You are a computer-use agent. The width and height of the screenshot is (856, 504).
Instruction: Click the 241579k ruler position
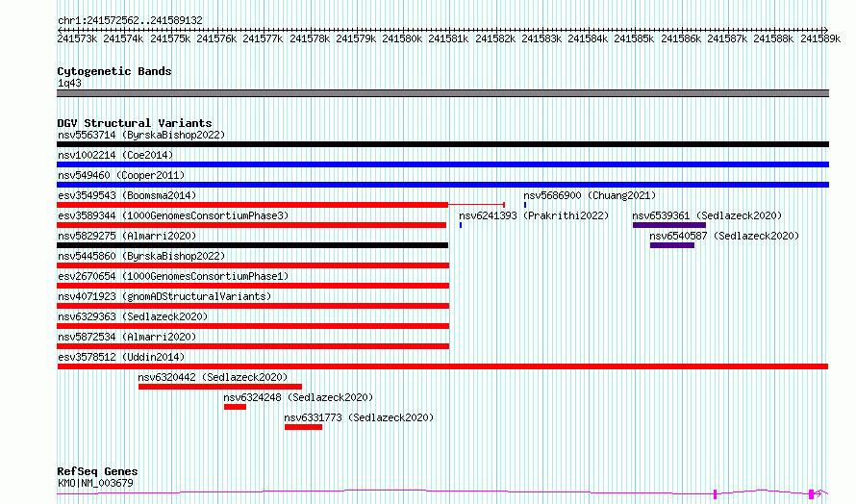tap(356, 38)
